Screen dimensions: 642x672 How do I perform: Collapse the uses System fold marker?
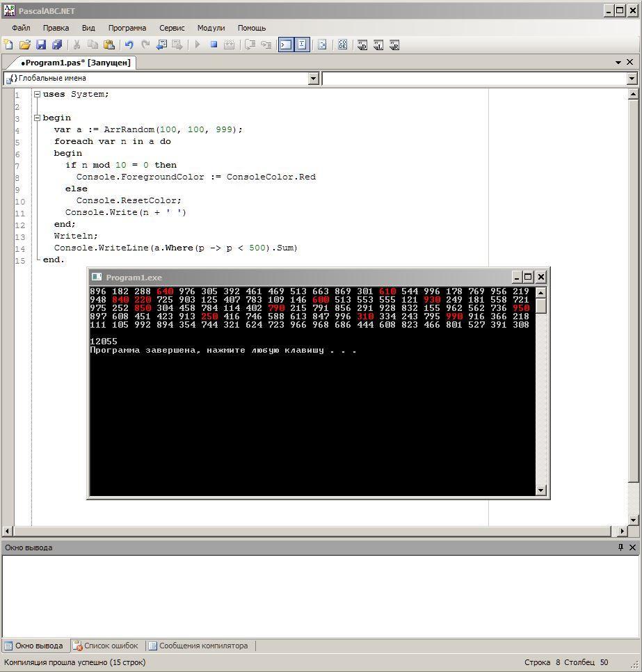point(37,94)
